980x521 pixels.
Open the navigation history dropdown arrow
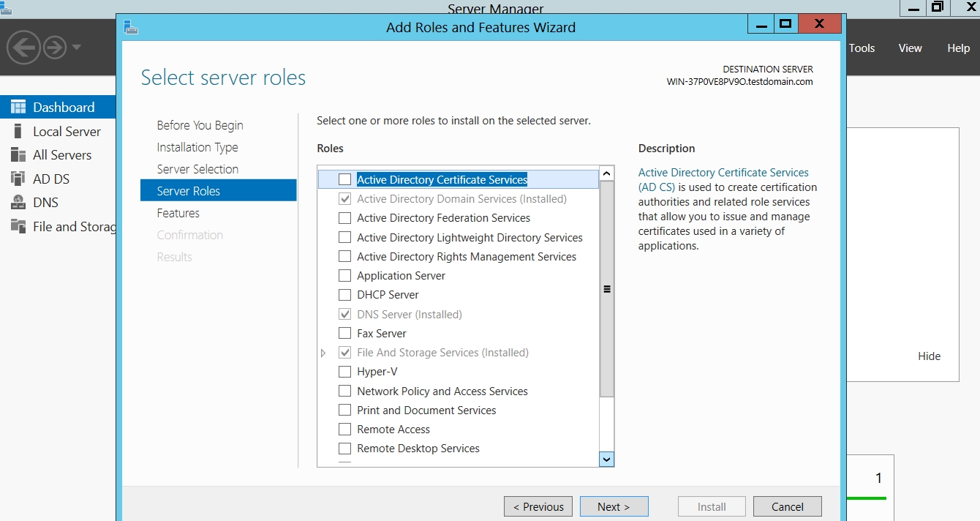click(77, 48)
